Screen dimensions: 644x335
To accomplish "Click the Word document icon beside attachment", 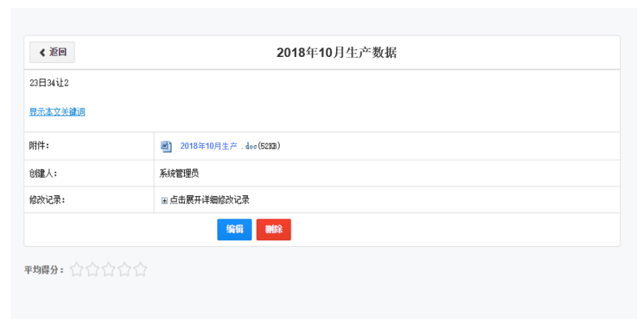I will click(166, 146).
